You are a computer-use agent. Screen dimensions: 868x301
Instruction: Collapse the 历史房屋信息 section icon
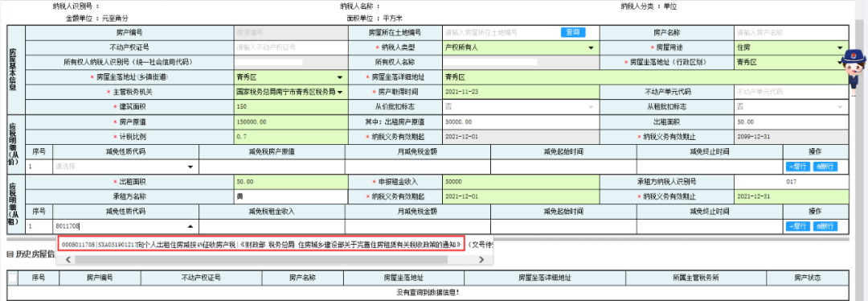(10, 254)
